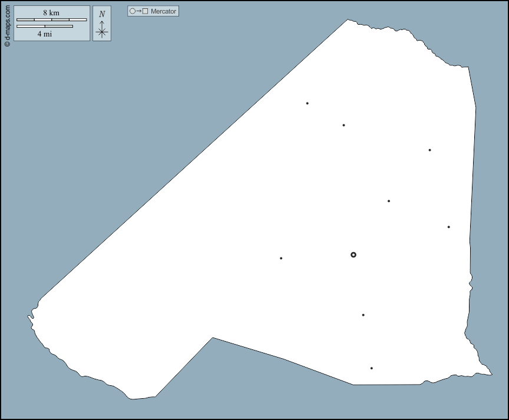Select the second northernmost city dot
509x420 pixels.
(x=343, y=125)
